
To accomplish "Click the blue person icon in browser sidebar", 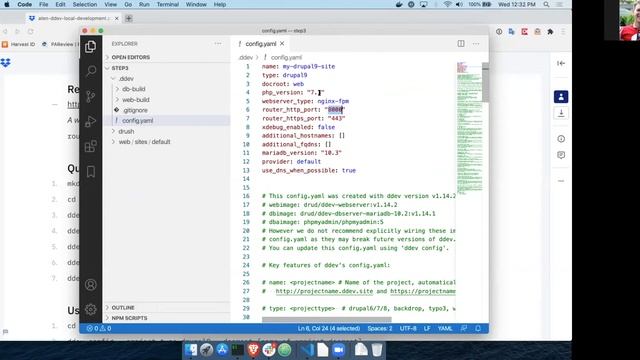I will click(x=561, y=97).
